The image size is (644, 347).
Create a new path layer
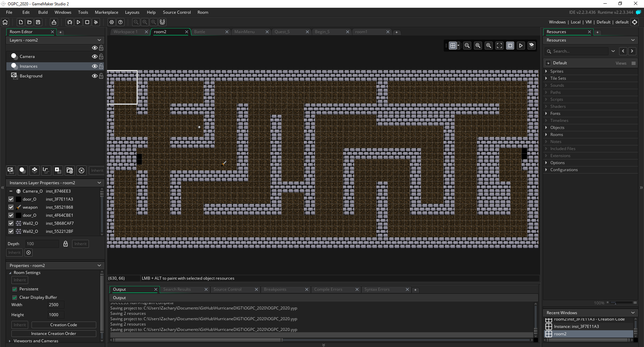(x=46, y=170)
